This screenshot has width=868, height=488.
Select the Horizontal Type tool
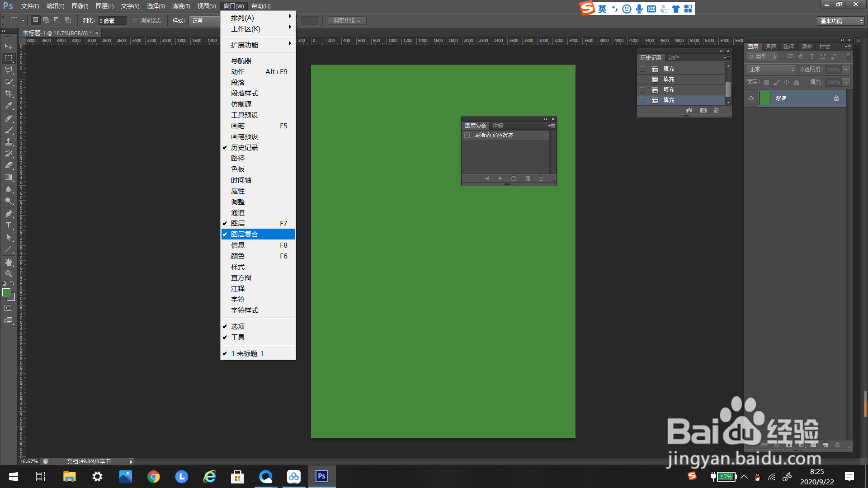[x=9, y=225]
